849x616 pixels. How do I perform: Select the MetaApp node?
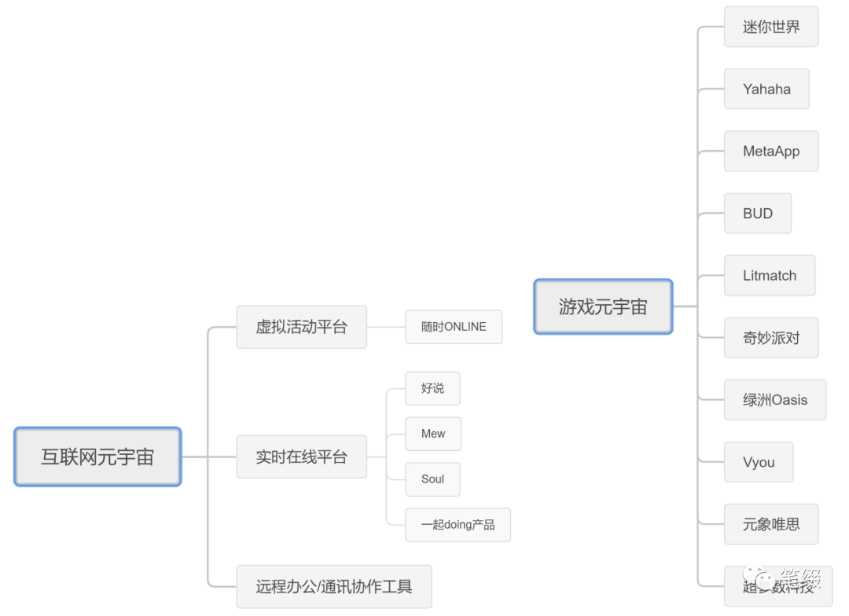771,151
